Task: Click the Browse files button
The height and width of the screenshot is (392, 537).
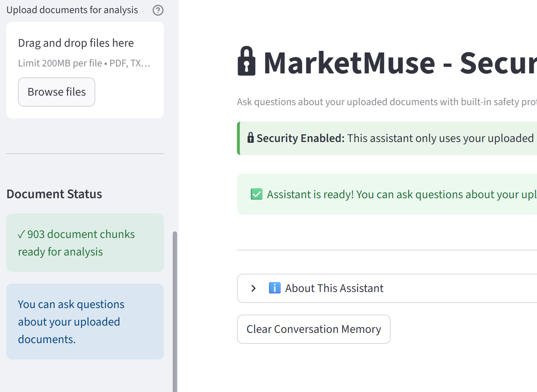Action: click(57, 92)
